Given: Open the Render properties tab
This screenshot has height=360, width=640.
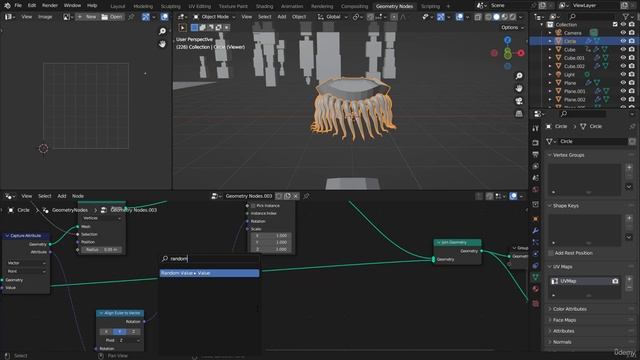Looking at the screenshot, I should pyautogui.click(x=536, y=143).
